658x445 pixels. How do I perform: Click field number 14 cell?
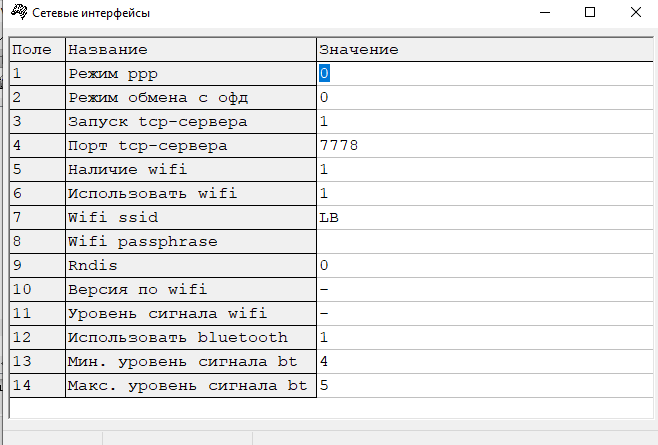click(37, 385)
